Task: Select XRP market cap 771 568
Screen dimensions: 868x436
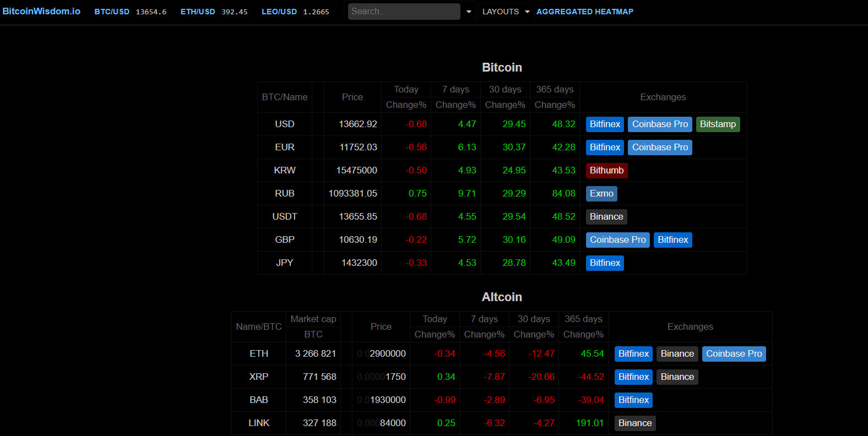Action: [319, 377]
